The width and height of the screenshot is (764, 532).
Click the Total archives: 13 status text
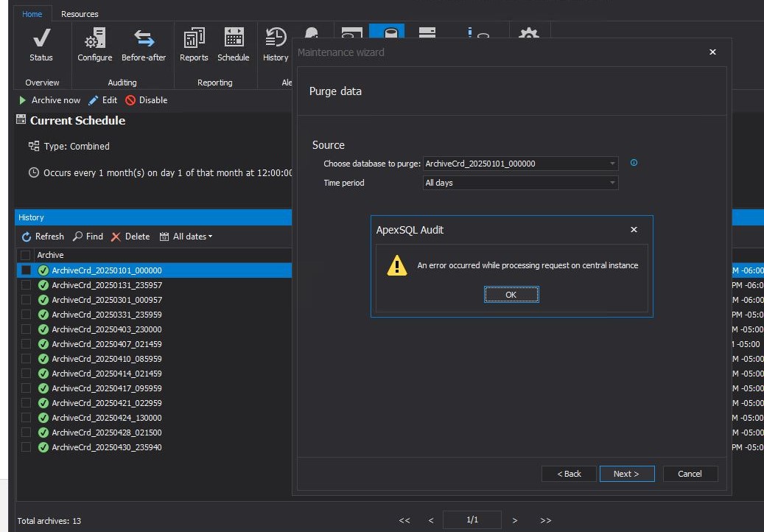(49, 521)
